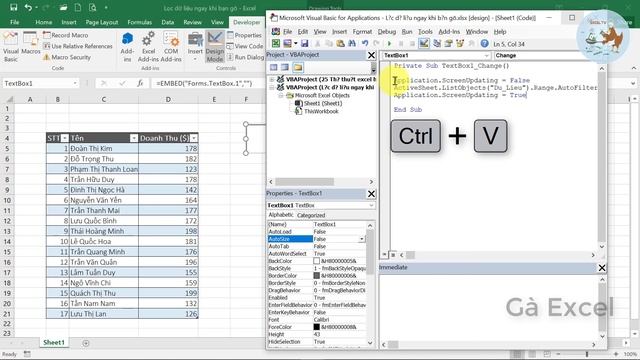The height and width of the screenshot is (360, 640).
Task: Run Sub with green play icon in VBA
Action: coord(389,43)
